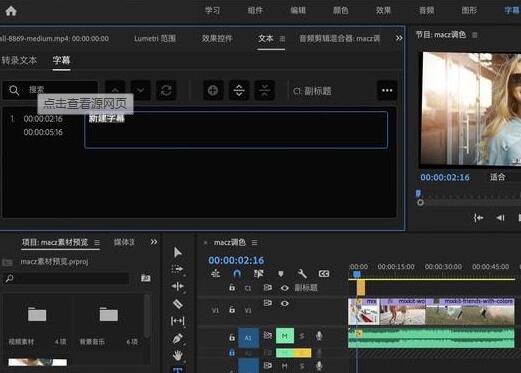Click the Program monitor timecode 00:00:02:16
This screenshot has height=373, width=521.
(x=445, y=177)
